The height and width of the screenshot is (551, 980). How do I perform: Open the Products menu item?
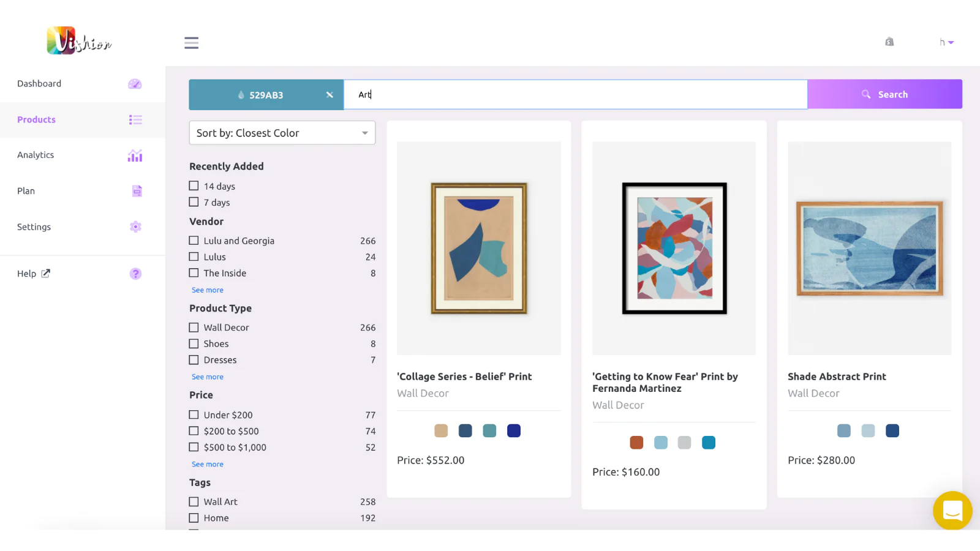tap(37, 120)
